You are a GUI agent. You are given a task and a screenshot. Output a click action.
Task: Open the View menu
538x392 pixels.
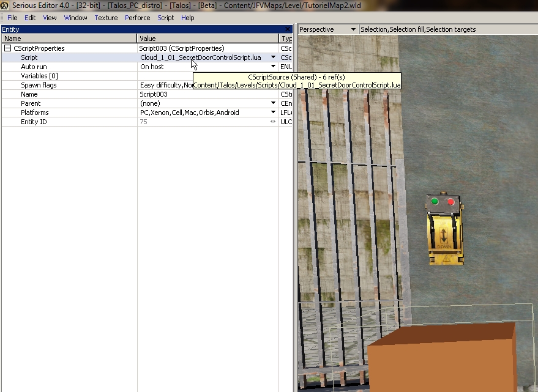click(50, 18)
